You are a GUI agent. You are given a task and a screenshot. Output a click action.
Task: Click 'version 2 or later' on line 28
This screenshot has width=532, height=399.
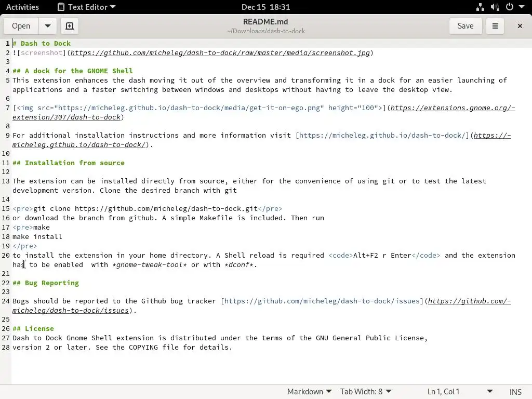[51, 347]
